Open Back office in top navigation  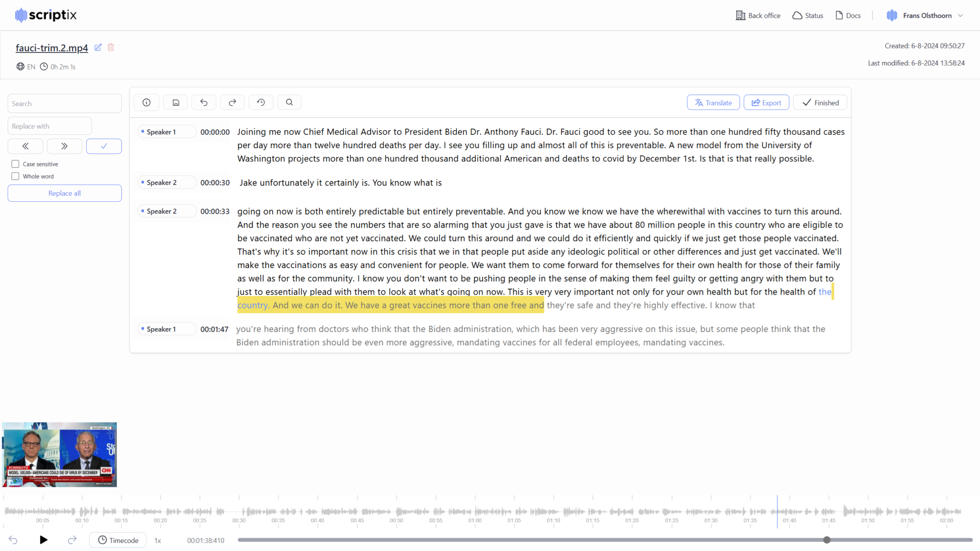758,15
